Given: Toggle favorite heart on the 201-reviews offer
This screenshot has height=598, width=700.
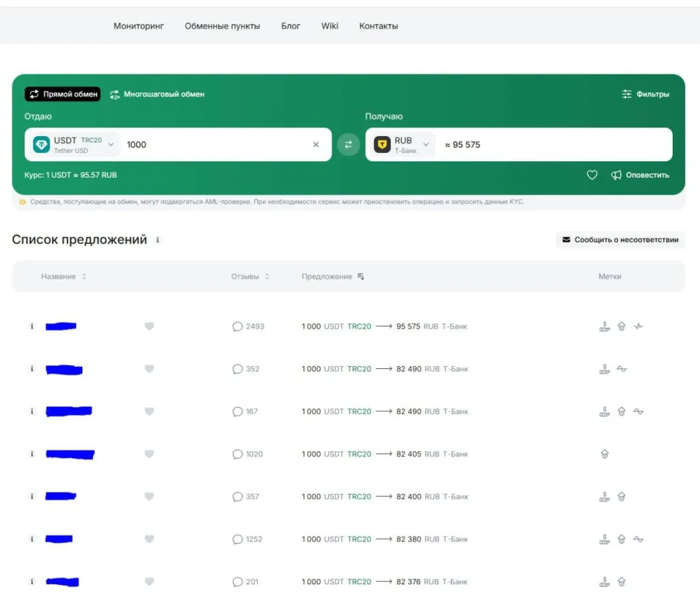Looking at the screenshot, I should click(149, 582).
